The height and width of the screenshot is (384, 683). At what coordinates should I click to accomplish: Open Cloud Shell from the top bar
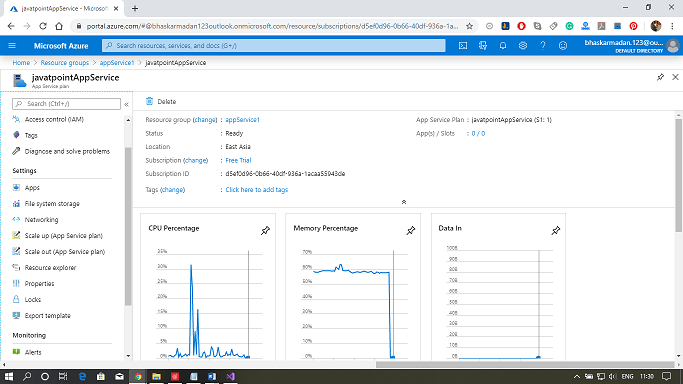463,45
